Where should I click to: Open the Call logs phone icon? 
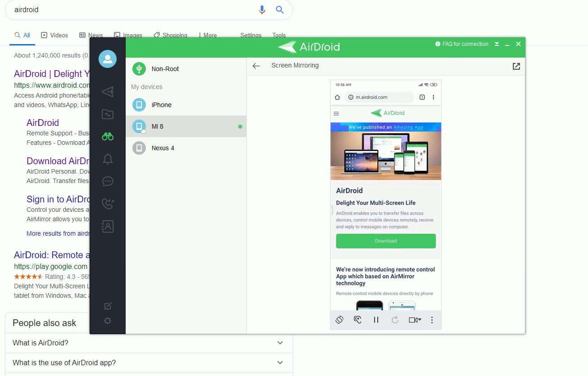(108, 204)
